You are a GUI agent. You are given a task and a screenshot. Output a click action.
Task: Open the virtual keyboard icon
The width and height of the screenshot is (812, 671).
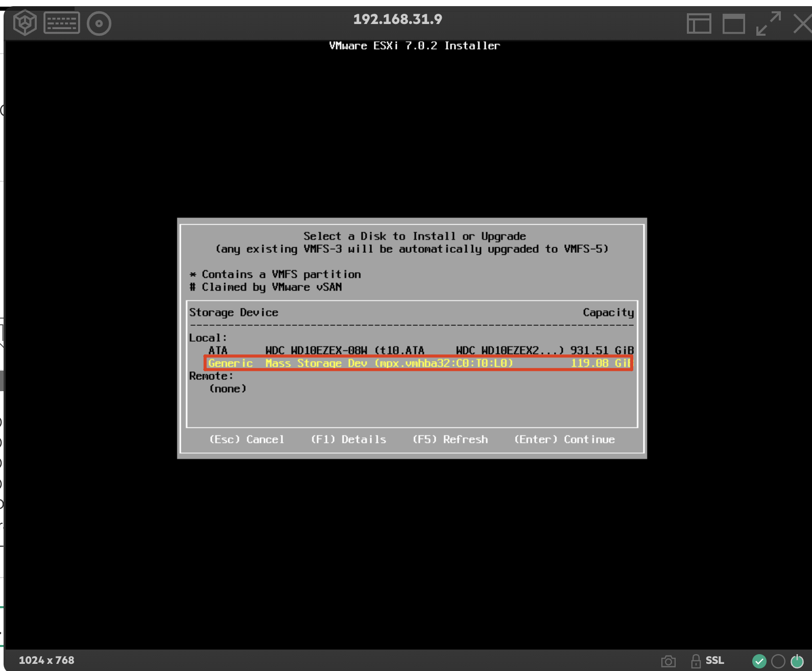(x=62, y=23)
